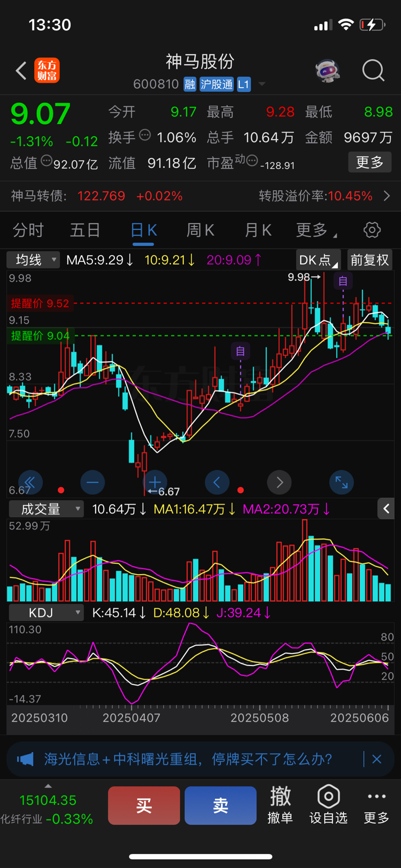
Task: Tap the MA5:9.29 readout
Action: pos(100,259)
